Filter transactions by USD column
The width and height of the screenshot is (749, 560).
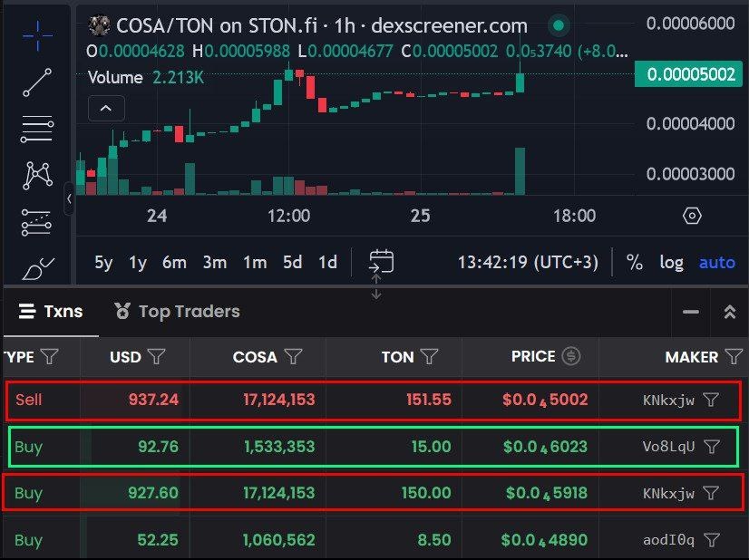click(x=156, y=356)
